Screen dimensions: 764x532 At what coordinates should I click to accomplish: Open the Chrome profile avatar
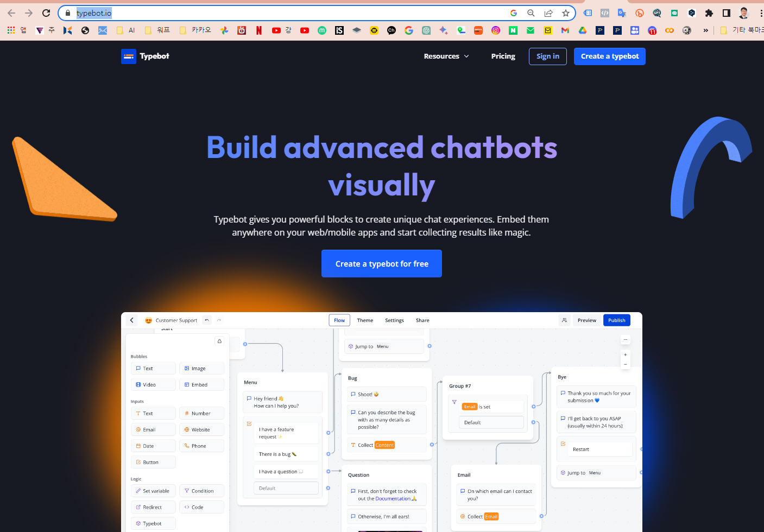coord(744,13)
